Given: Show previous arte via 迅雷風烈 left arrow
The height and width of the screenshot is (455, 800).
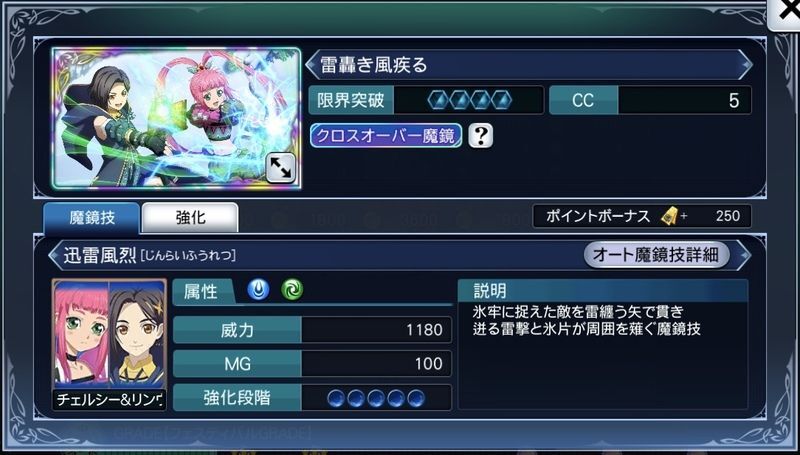Looking at the screenshot, I should pos(55,255).
